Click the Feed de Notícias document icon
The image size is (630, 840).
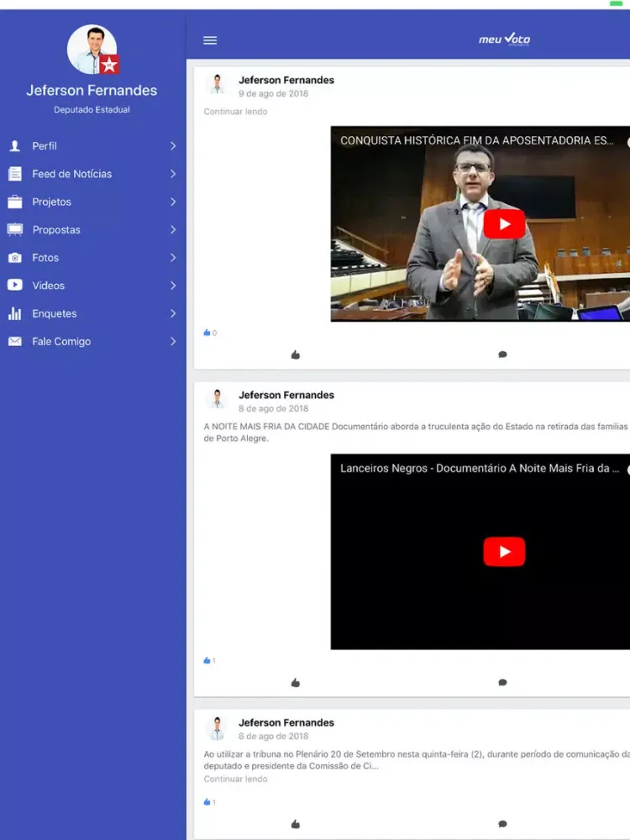pos(15,174)
